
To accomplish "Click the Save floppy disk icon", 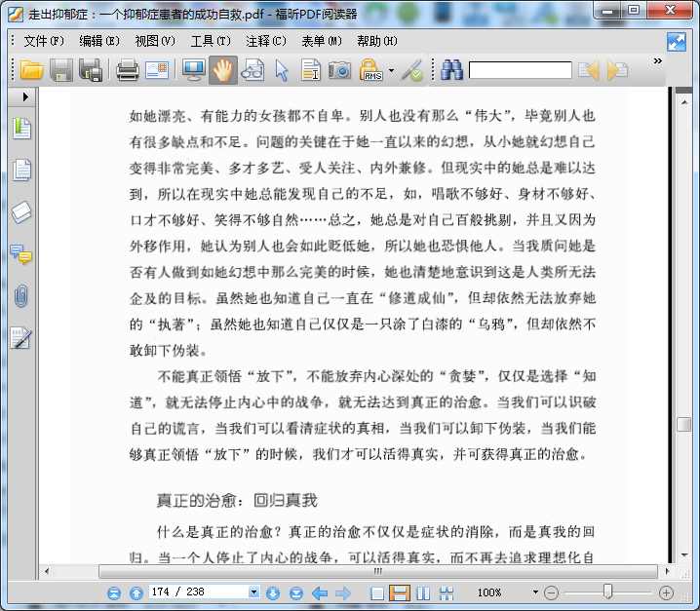I will coord(61,70).
